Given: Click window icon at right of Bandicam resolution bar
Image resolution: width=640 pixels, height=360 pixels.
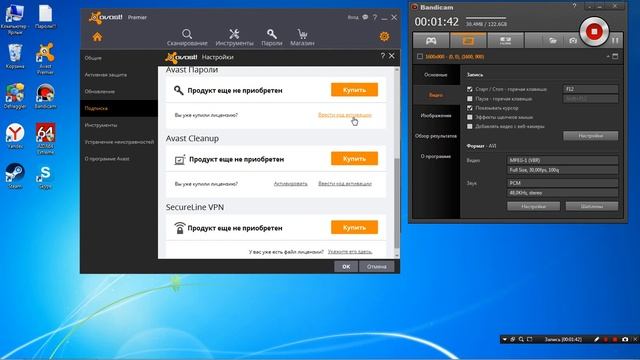Looking at the screenshot, I should click(615, 56).
